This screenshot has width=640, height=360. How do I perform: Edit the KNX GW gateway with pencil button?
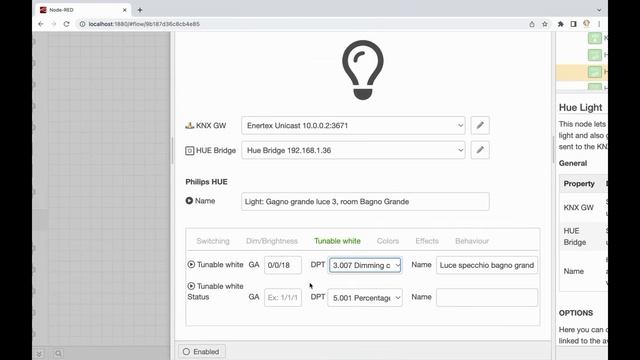(x=480, y=125)
